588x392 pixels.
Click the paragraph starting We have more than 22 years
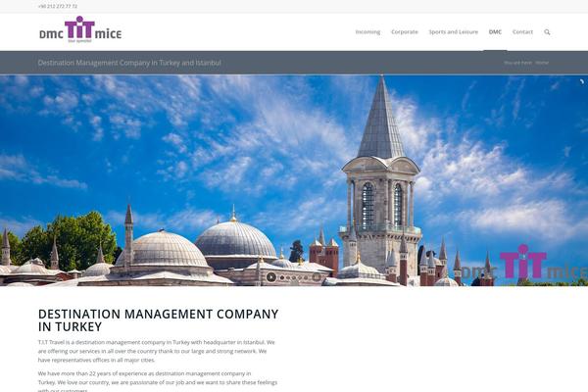click(x=158, y=382)
